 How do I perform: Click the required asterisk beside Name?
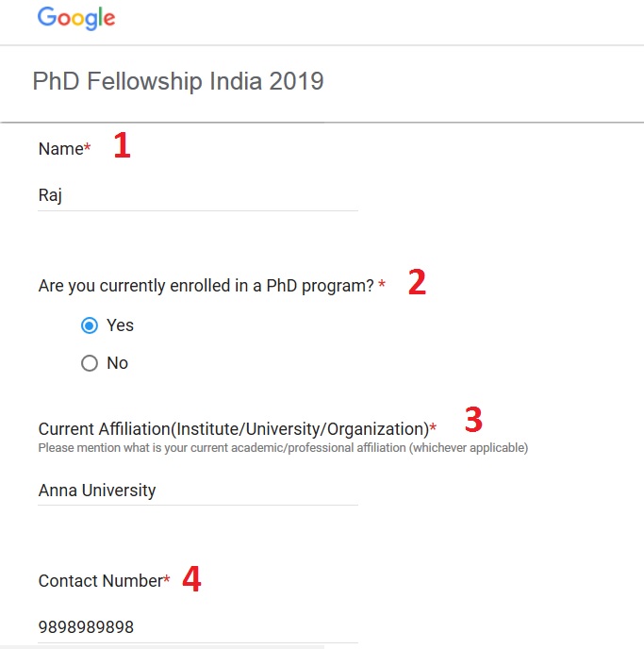(88, 146)
